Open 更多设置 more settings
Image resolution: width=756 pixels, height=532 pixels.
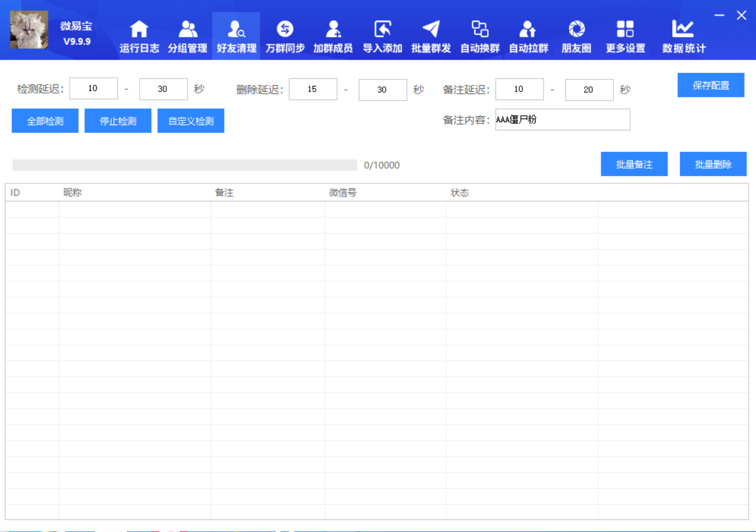(625, 35)
